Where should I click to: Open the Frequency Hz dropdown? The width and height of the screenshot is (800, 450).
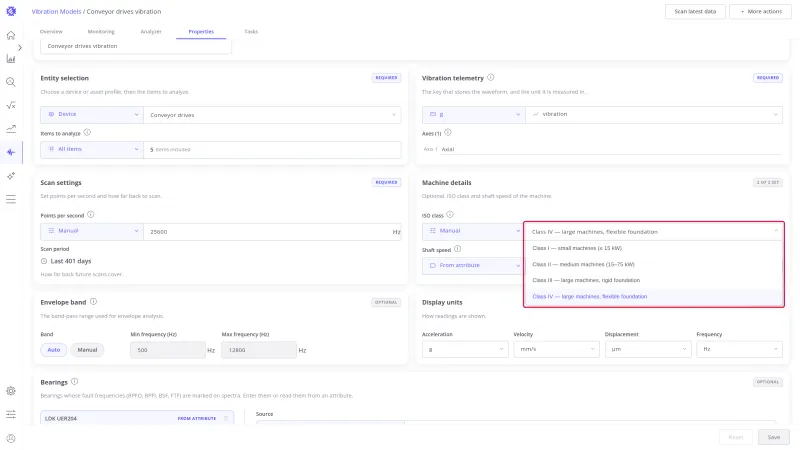coord(739,349)
